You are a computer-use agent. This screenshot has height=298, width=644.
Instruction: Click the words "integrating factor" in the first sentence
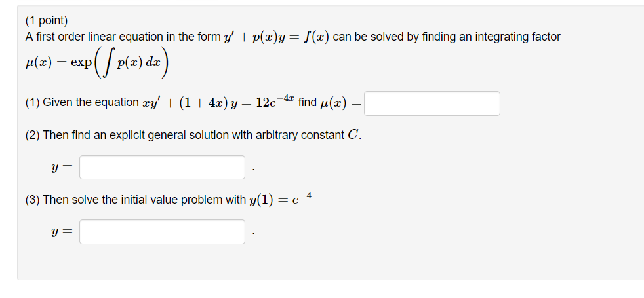pos(517,37)
